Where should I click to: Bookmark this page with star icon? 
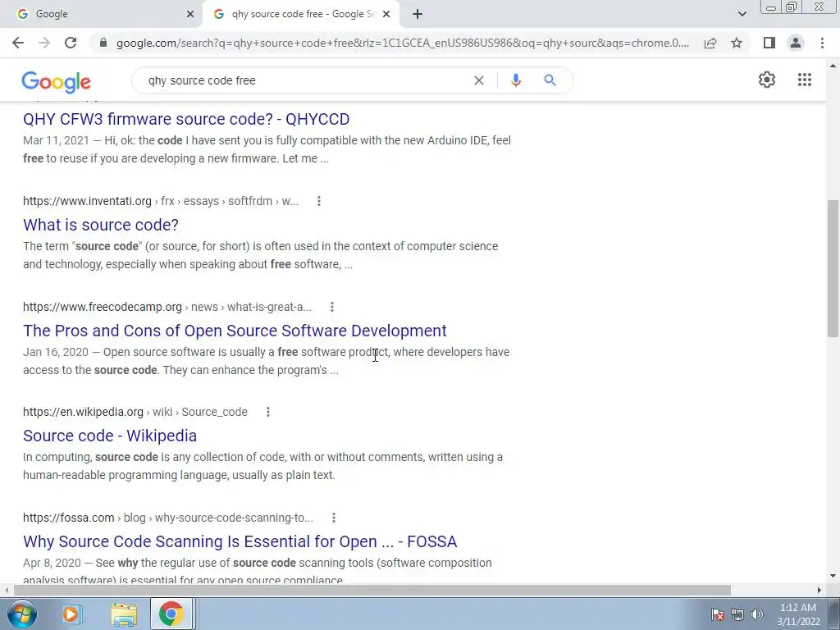(x=737, y=43)
